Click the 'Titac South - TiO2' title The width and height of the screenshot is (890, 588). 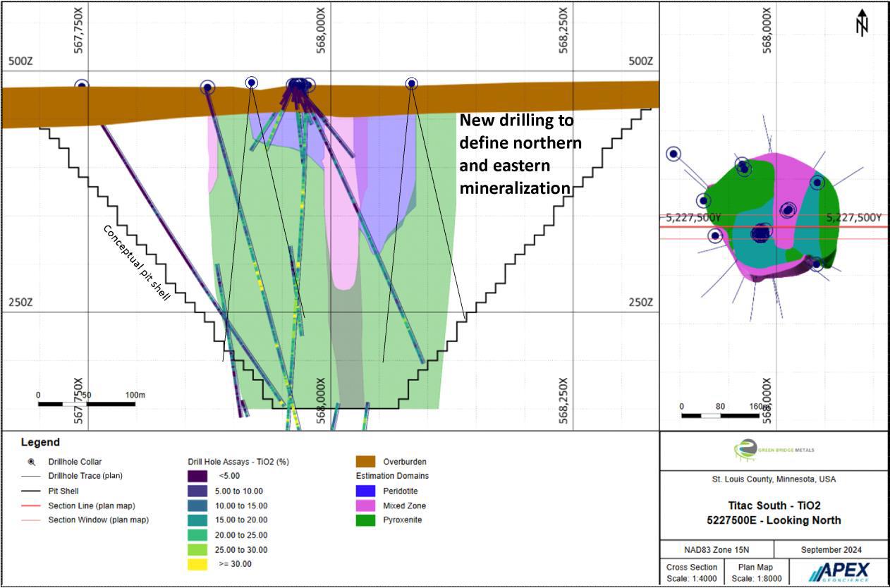coord(774,506)
